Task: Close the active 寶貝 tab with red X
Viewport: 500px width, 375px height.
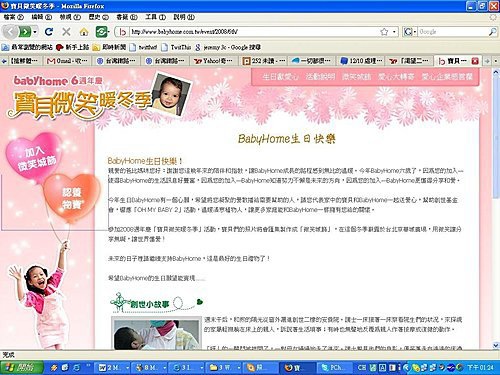Action: 475,61
